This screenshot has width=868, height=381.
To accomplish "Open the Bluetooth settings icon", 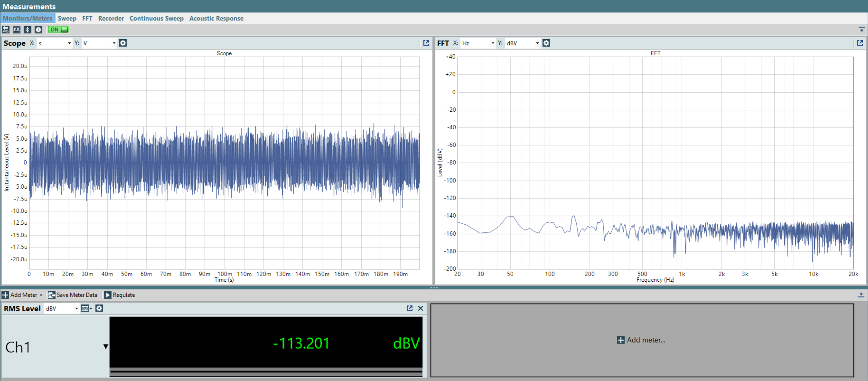I will click(28, 29).
